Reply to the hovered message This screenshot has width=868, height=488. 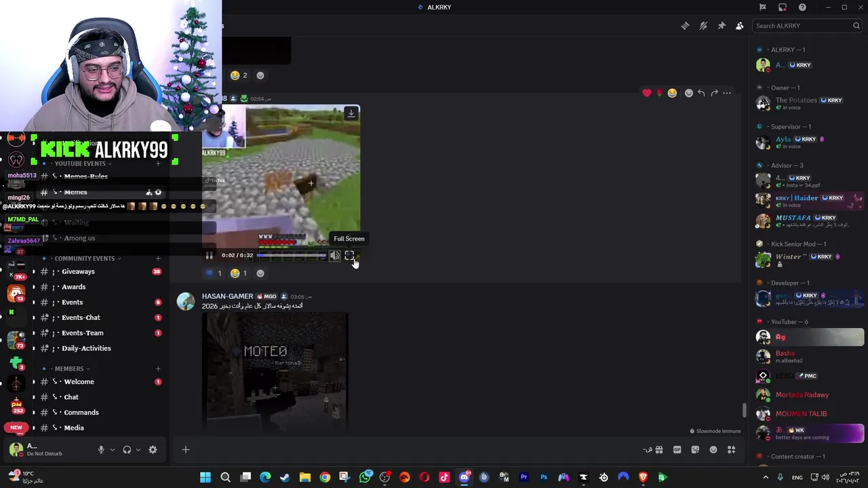tap(701, 93)
